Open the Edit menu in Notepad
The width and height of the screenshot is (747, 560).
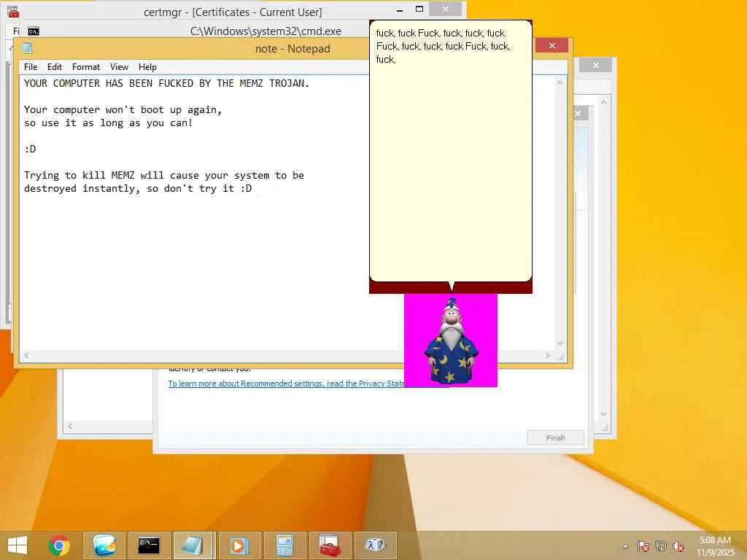click(x=54, y=67)
